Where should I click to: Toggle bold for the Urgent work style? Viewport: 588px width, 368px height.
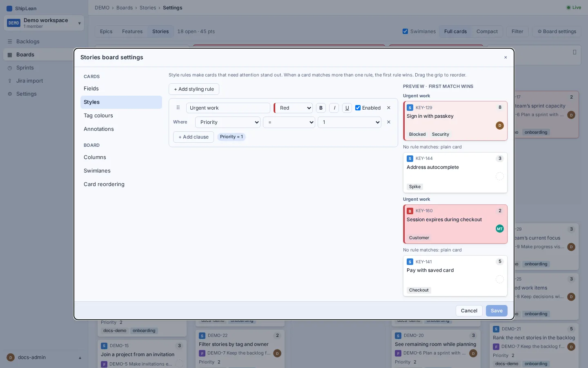click(321, 108)
